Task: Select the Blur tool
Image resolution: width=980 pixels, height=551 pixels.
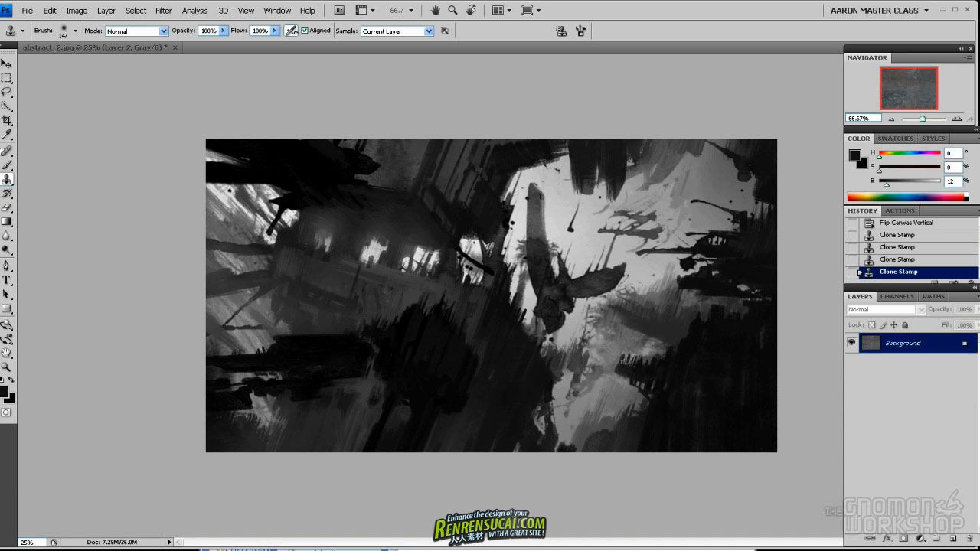Action: tap(7, 235)
